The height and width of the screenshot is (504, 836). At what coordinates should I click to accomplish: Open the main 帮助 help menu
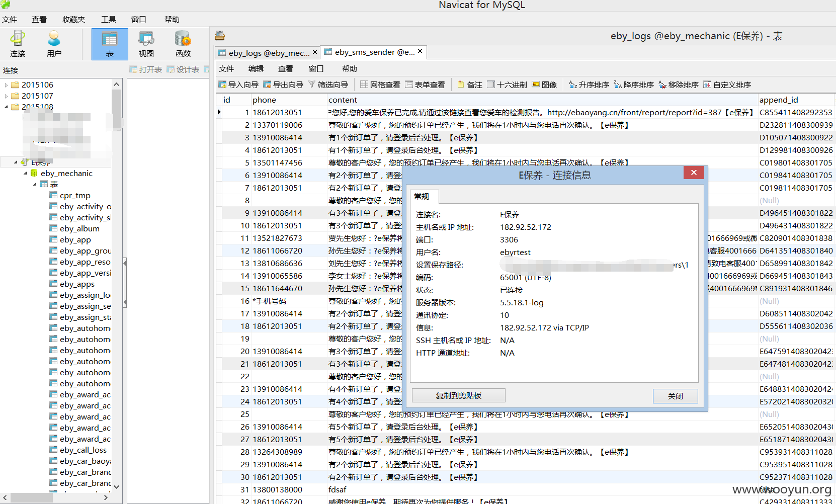click(x=172, y=19)
